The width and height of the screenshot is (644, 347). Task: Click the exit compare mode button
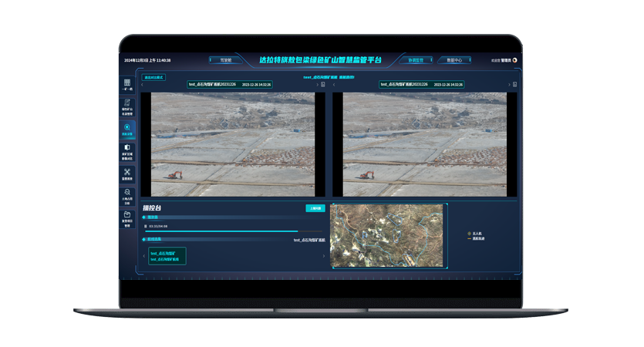click(x=153, y=77)
